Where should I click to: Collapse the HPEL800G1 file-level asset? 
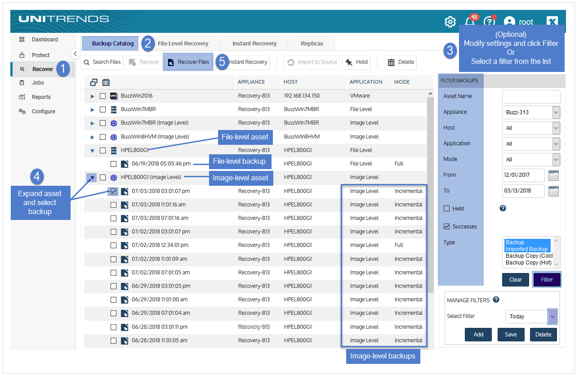(93, 151)
